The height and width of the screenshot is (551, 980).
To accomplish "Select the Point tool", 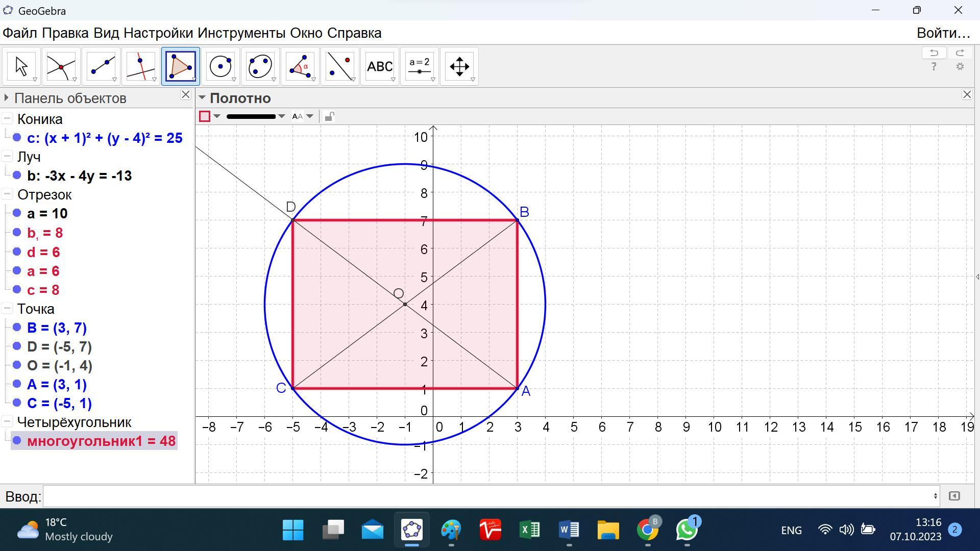I will (x=61, y=66).
